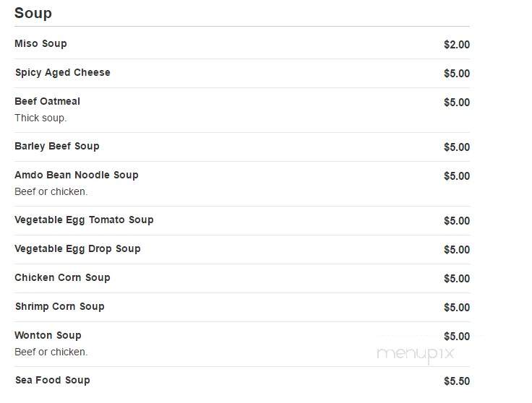The image size is (532, 403).
Task: Click 'Beef or chicken.' under Amdo Bean Noodle
Action: pyautogui.click(x=51, y=192)
